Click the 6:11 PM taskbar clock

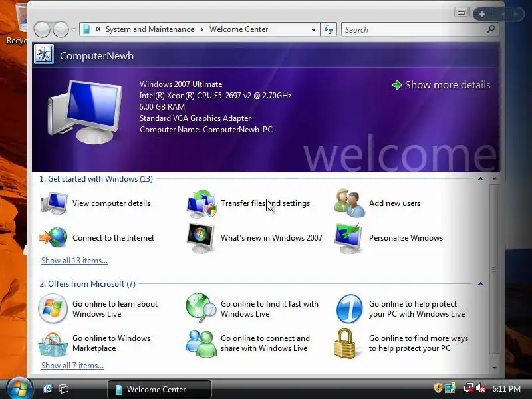pos(506,388)
